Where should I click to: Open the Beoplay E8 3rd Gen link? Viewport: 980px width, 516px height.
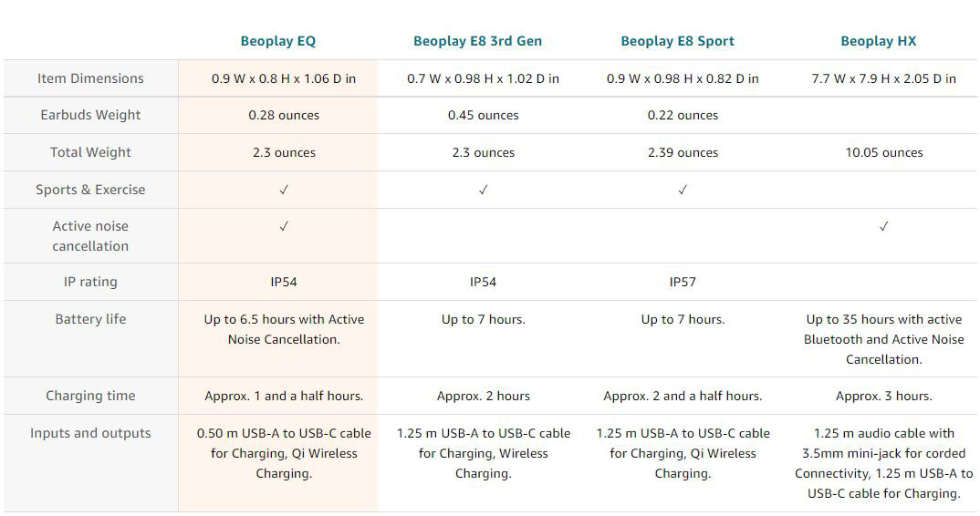pos(477,41)
